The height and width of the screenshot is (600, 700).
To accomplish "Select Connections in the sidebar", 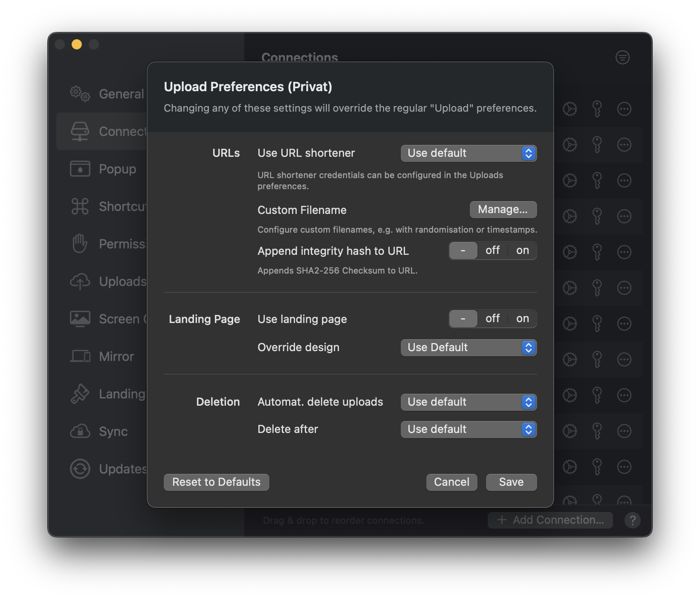I will [80, 131].
